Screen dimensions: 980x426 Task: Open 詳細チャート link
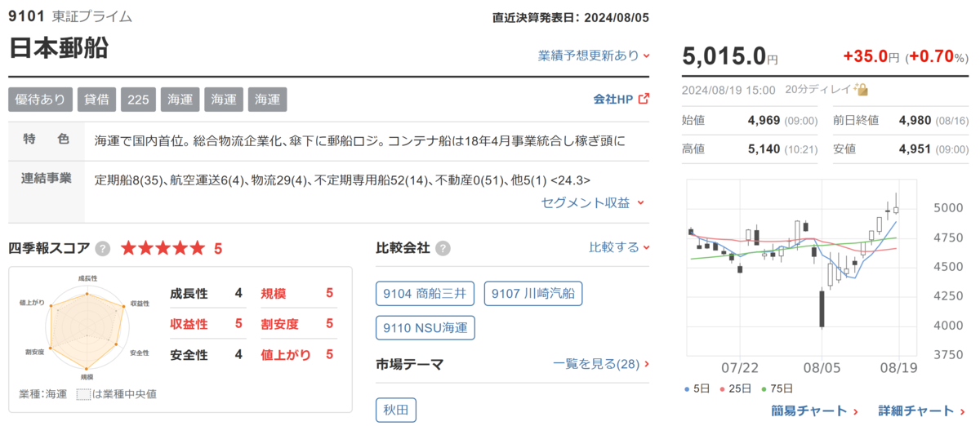click(922, 410)
